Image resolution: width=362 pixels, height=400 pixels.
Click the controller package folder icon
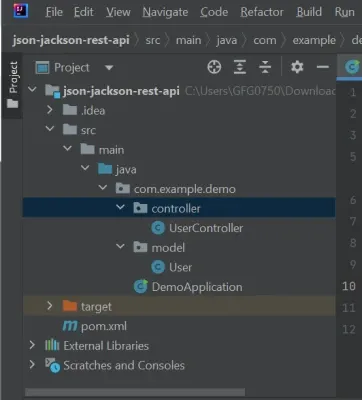click(x=140, y=208)
